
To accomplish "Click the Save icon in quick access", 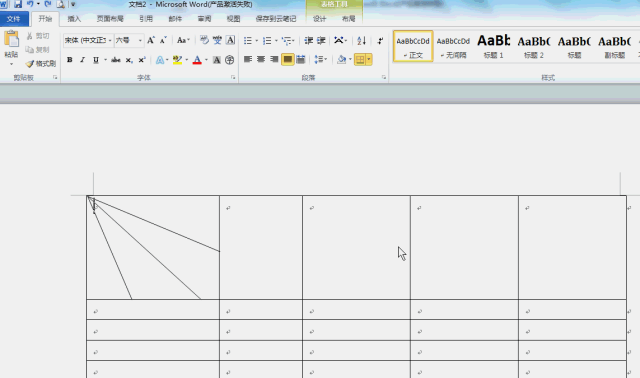I will 18,4.
